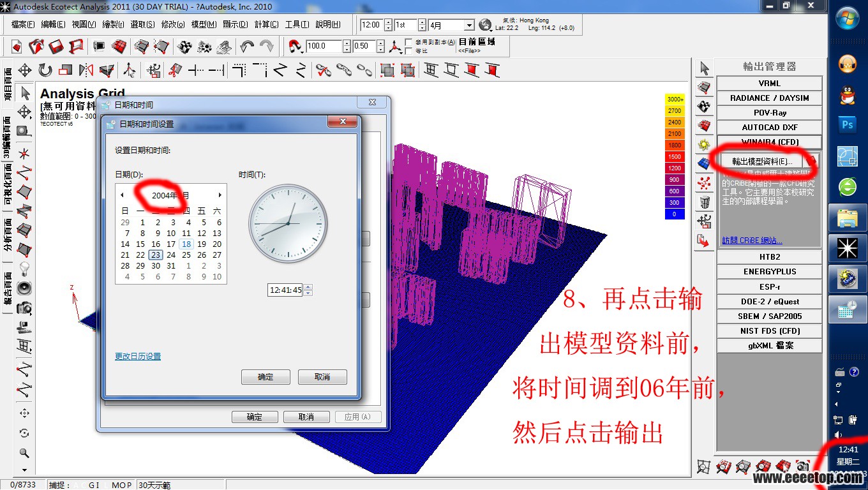The height and width of the screenshot is (490, 868).
Task: Click 取消 in the date and time settings dialog
Action: point(322,377)
